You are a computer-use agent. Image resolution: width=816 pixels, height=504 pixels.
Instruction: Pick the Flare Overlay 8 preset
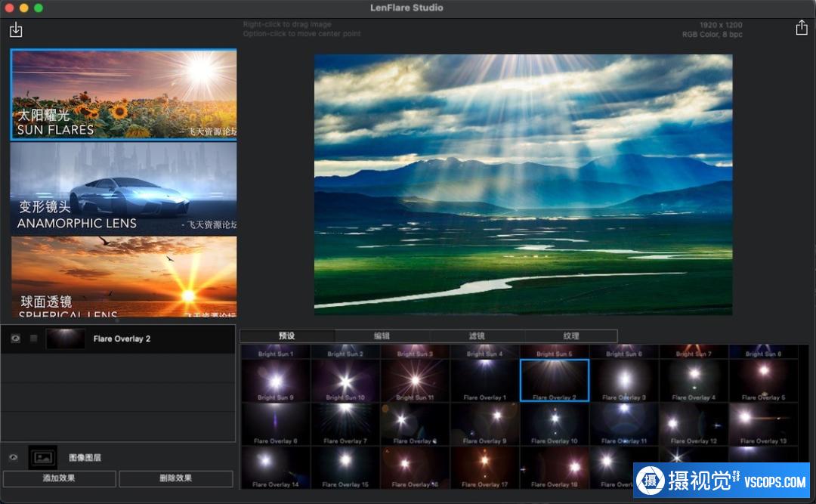(416, 424)
